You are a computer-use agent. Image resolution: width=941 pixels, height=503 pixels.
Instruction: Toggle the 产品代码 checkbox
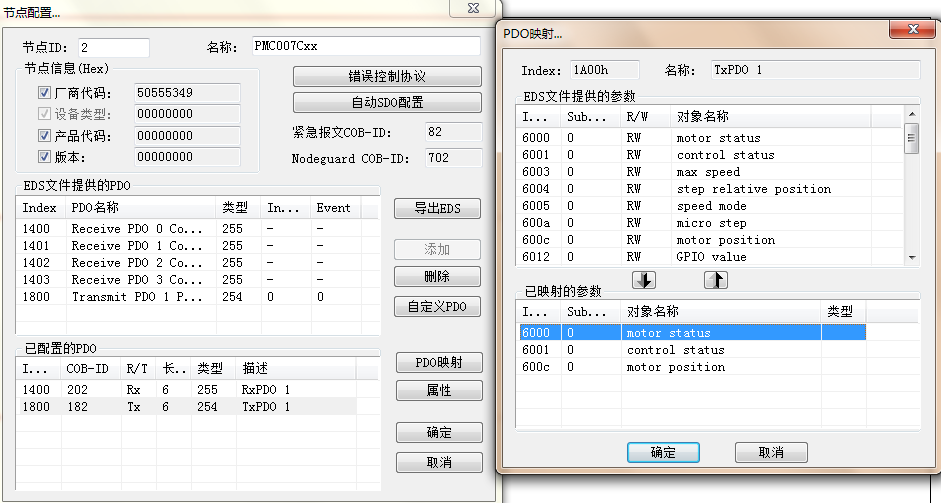(44, 136)
